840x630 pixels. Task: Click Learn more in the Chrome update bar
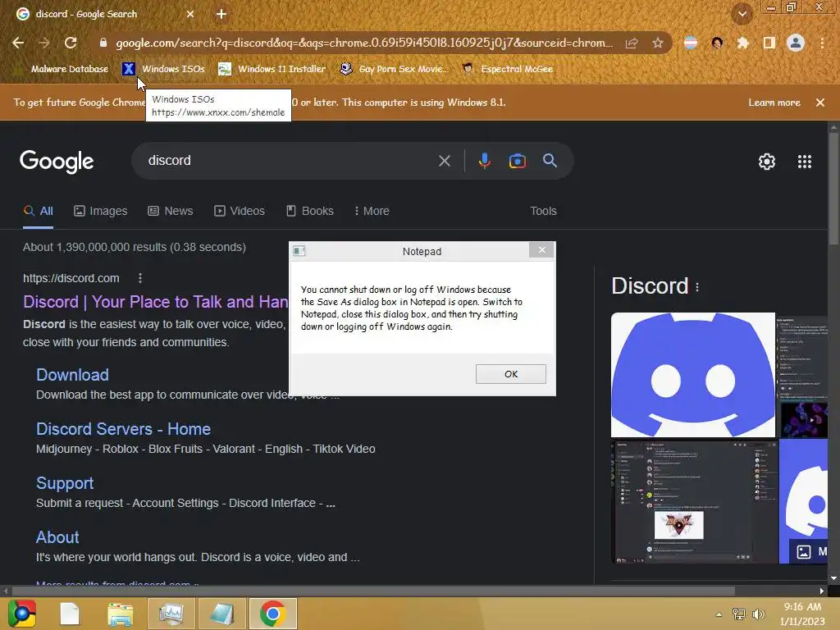click(774, 103)
